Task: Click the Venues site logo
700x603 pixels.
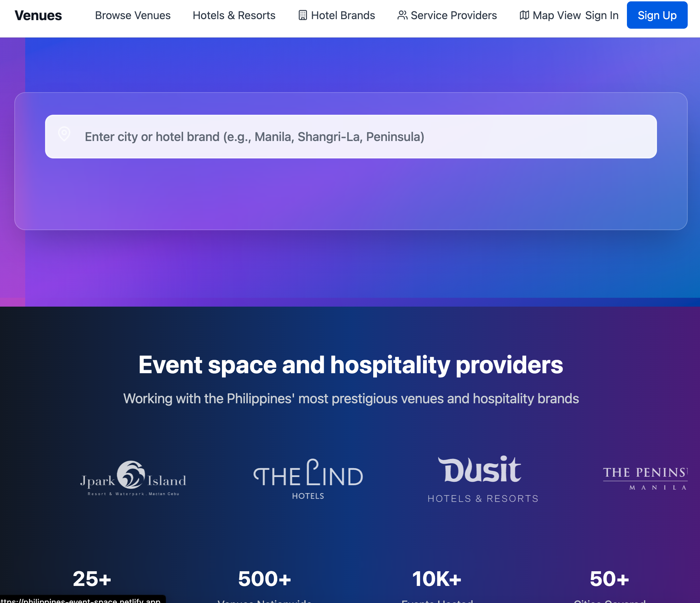Action: [38, 15]
